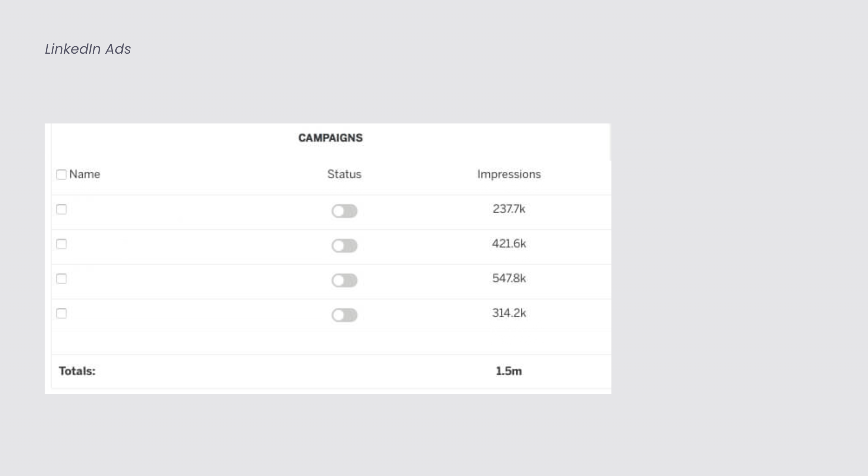Sort by the Impressions column header
This screenshot has width=868, height=476.
pyautogui.click(x=509, y=174)
